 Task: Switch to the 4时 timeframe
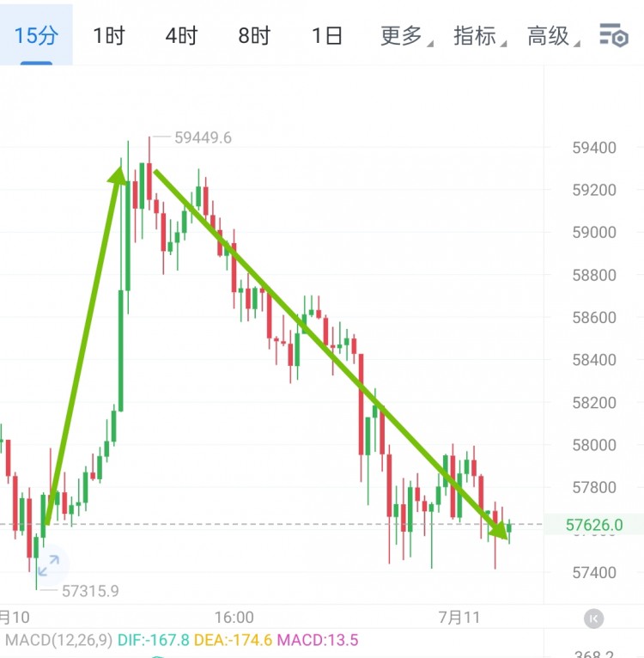tap(181, 36)
